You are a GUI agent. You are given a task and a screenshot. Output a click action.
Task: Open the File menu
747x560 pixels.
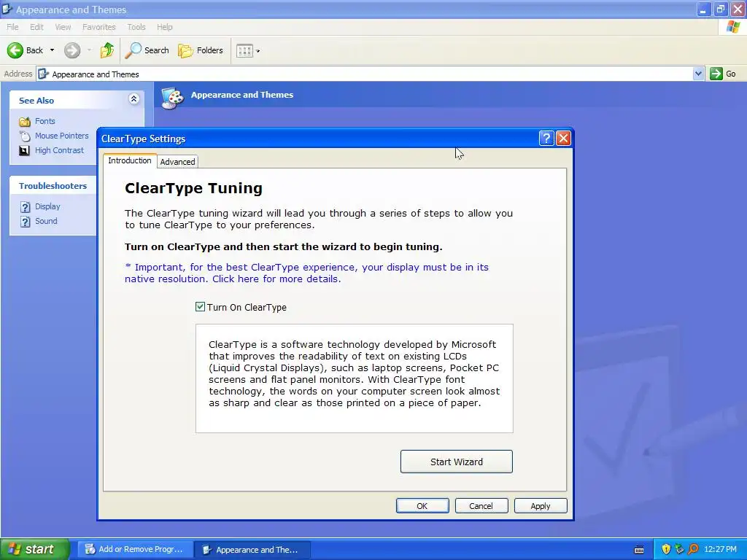point(12,27)
